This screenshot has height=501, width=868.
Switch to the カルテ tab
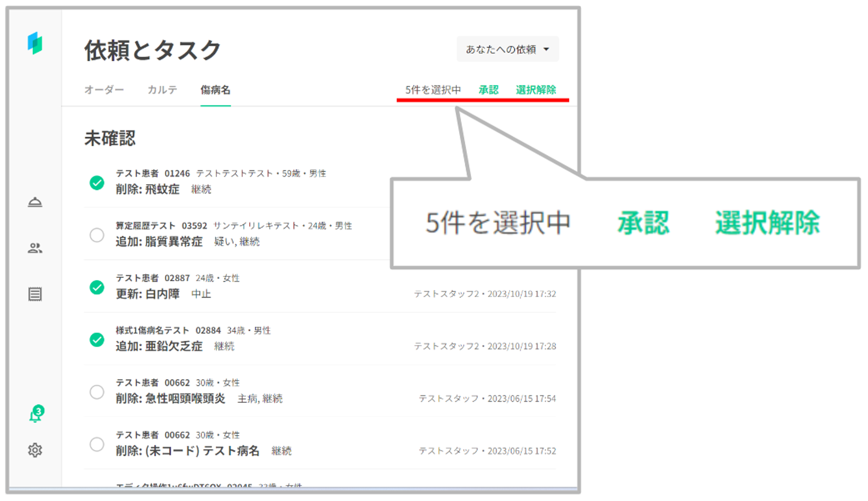click(x=162, y=90)
